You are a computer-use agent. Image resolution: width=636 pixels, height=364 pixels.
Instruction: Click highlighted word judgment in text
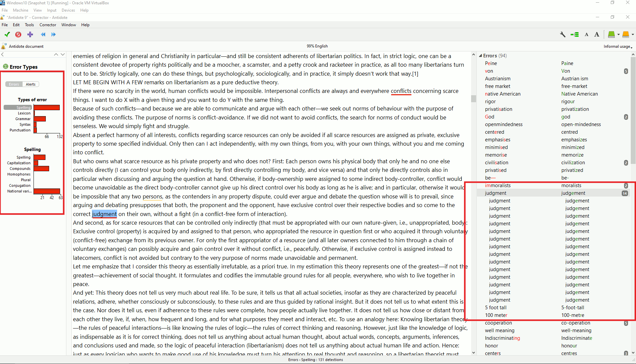[x=104, y=214]
